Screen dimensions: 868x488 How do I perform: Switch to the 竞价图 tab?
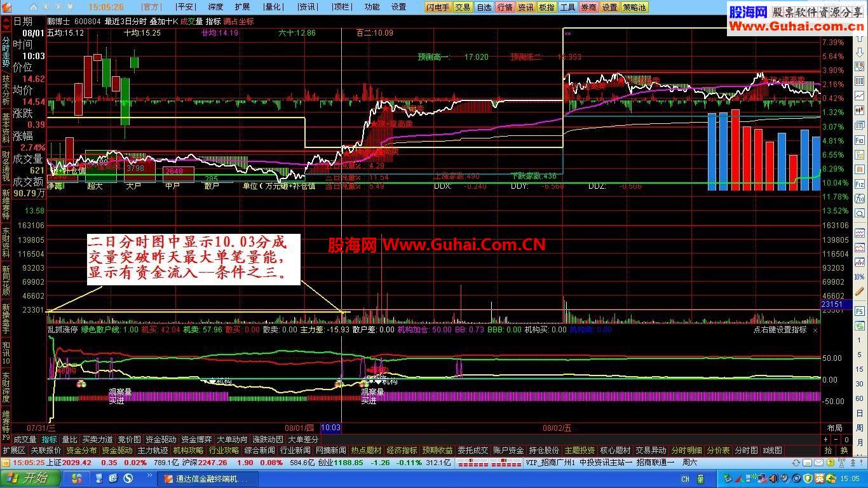pyautogui.click(x=129, y=439)
